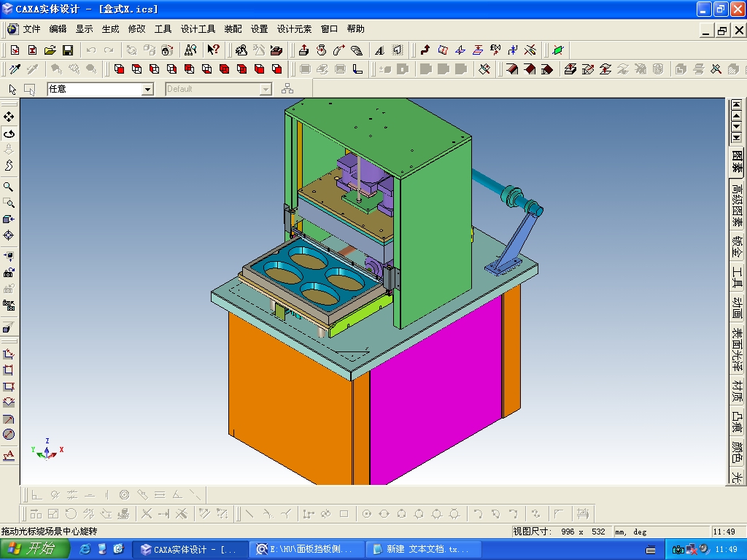Click the save floppy disk icon
This screenshot has height=560, width=747.
(68, 50)
